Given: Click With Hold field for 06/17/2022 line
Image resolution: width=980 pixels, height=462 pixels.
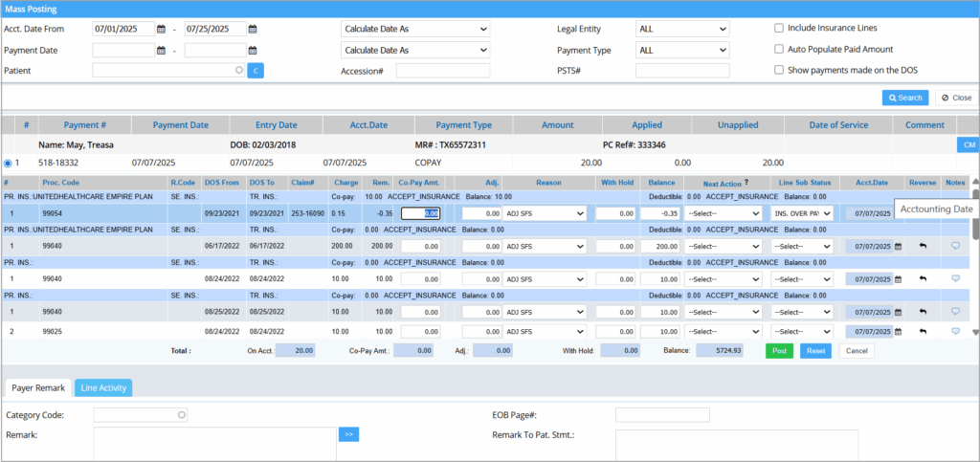Looking at the screenshot, I should pos(615,247).
